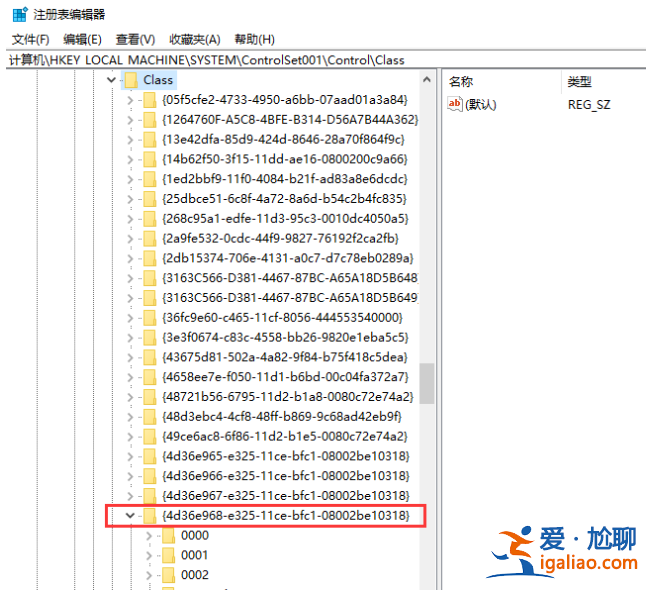
Task: Select key {05f5cfe2-4733-4950-a6bb-07aad01a3a84} label
Action: [285, 100]
